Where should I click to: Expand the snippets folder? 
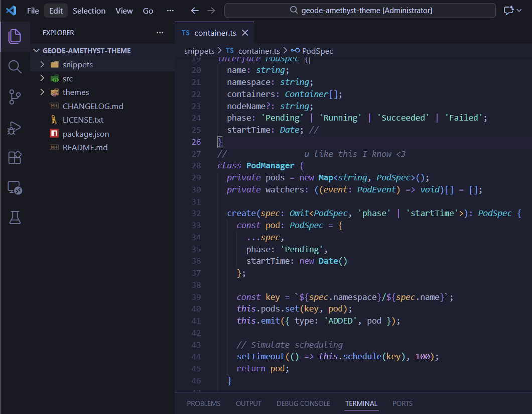point(77,65)
